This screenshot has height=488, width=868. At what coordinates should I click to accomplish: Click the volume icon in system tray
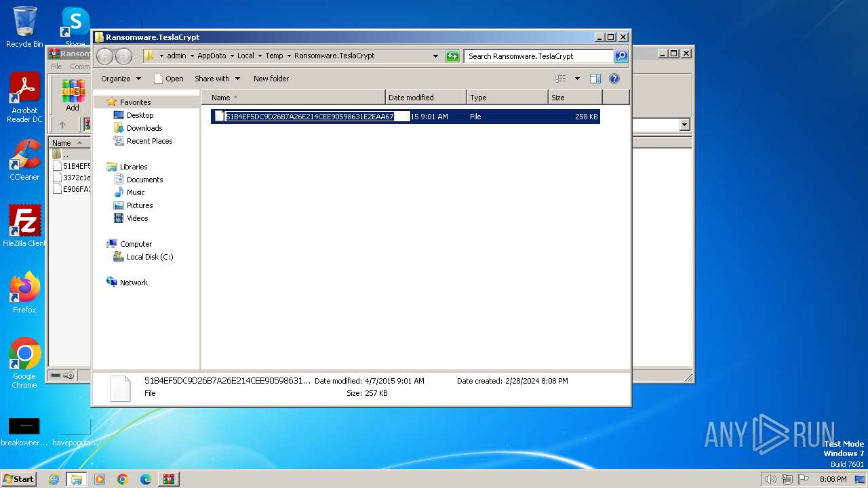tap(770, 479)
